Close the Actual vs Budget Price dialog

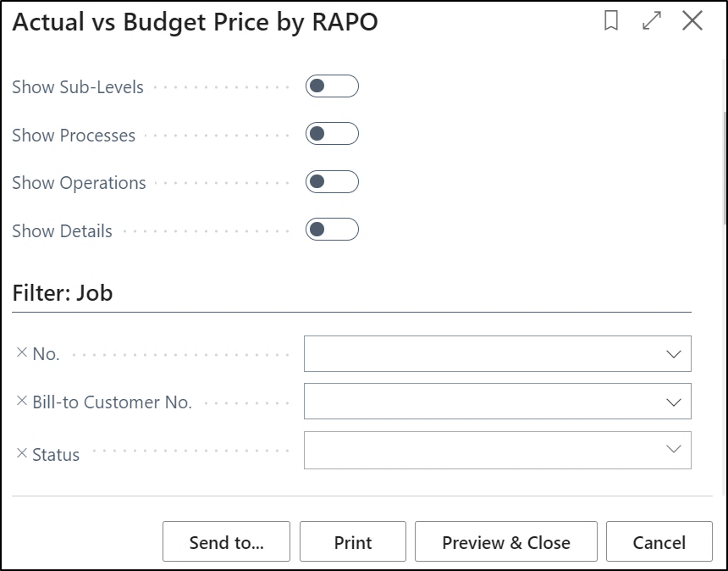tap(692, 22)
